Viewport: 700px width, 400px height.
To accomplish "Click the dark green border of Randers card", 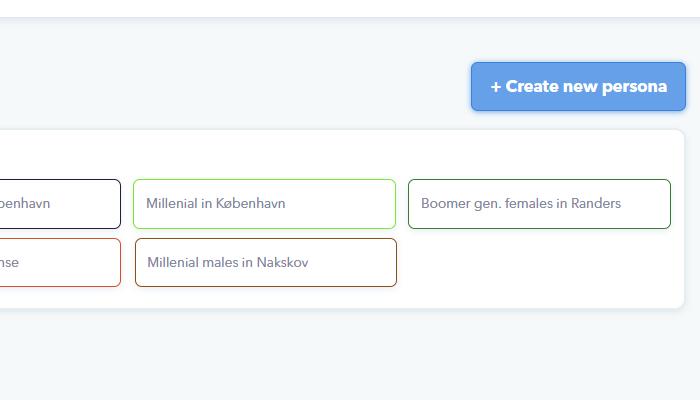I will pyautogui.click(x=539, y=180).
